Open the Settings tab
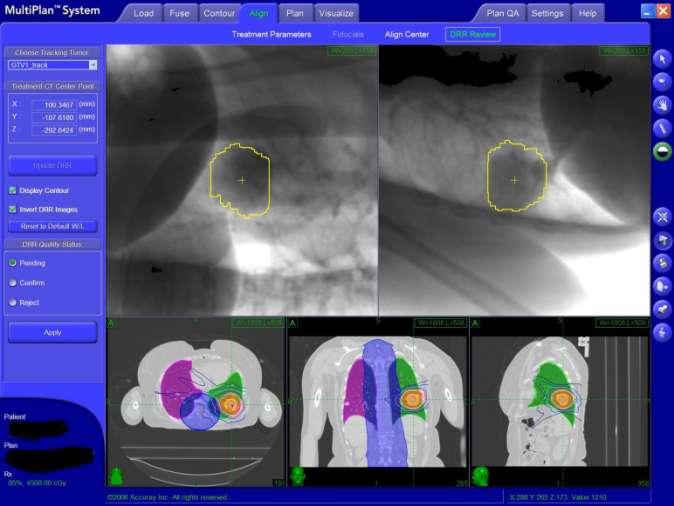This screenshot has width=674, height=506. [547, 13]
